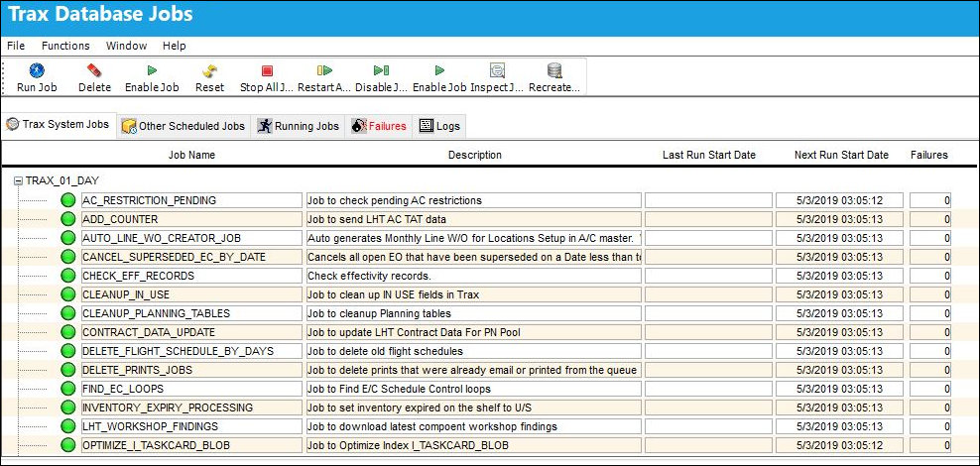Image resolution: width=980 pixels, height=466 pixels.
Task: Click green status icon for LHT_WORKSHOP_FINDINGS
Action: (x=67, y=426)
